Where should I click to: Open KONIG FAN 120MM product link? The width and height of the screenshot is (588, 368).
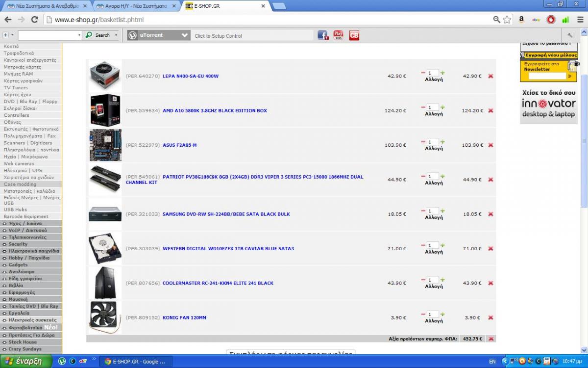click(184, 317)
